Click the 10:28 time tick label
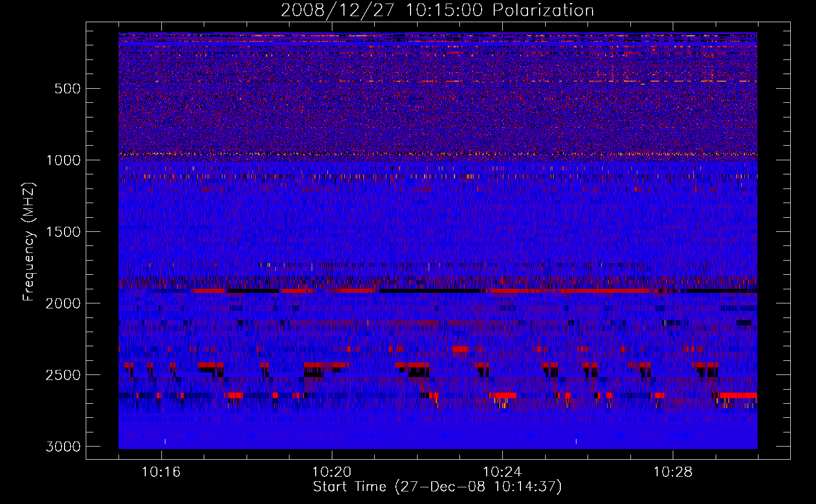The image size is (816, 504). click(673, 472)
